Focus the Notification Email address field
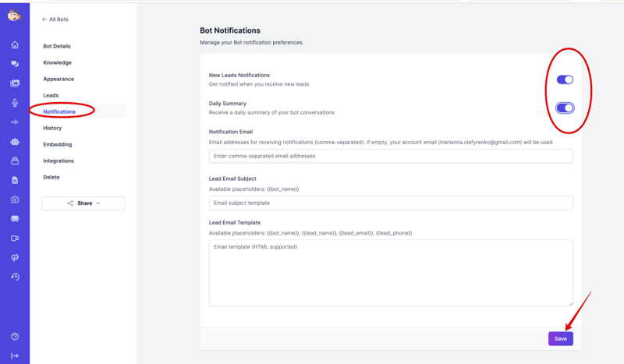 [391, 156]
